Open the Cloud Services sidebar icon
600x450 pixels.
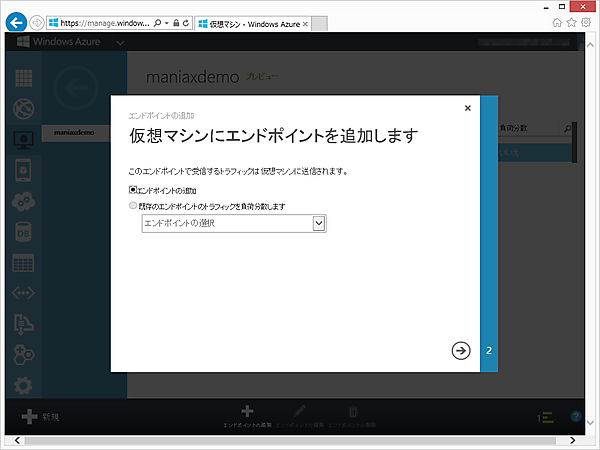pos(24,201)
